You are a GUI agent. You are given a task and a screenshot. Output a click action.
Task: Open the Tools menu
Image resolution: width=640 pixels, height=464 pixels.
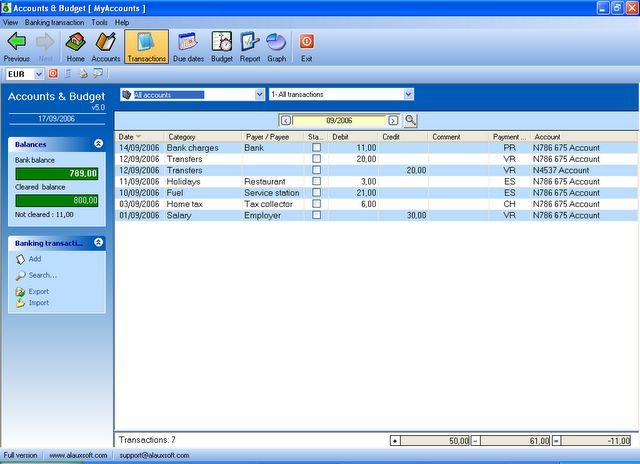click(x=99, y=22)
